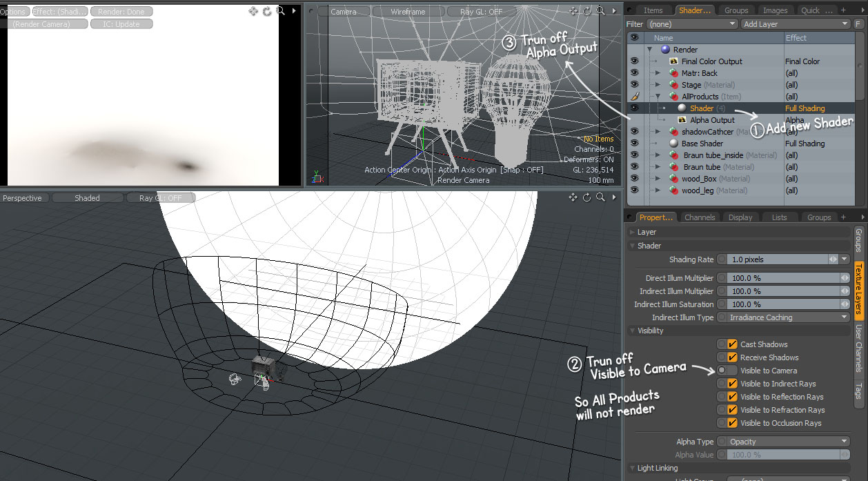Enable the Visible to Camera checkbox
The height and width of the screenshot is (481, 868).
tap(731, 371)
